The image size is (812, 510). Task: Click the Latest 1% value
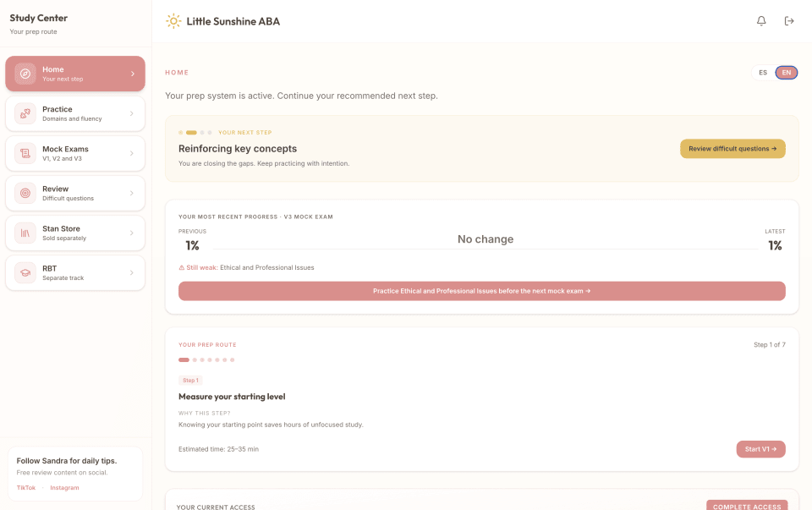click(x=775, y=245)
